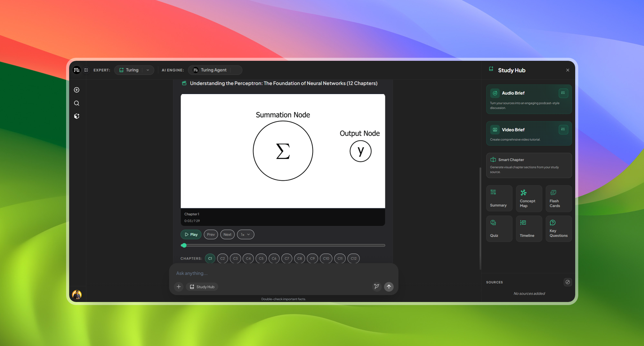Click the 'No sources added' text

pyautogui.click(x=529, y=293)
